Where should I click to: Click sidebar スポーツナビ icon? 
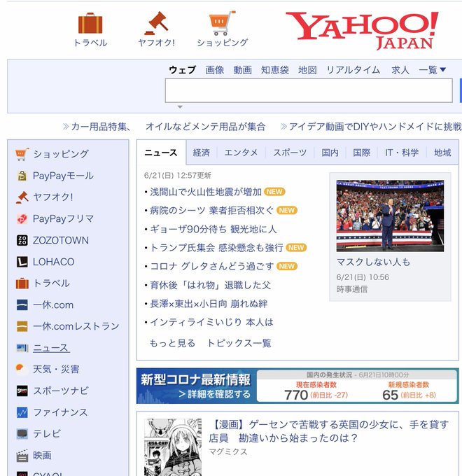[22, 391]
